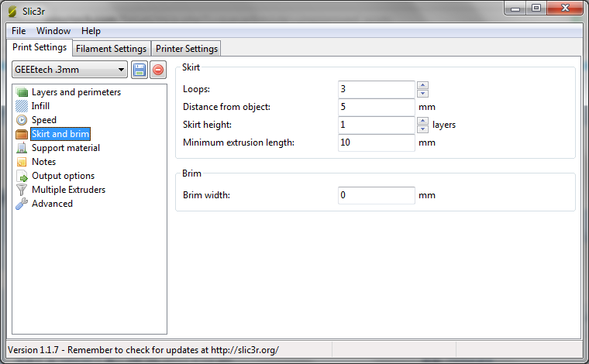Delete the preset with red minus icon

coord(158,70)
